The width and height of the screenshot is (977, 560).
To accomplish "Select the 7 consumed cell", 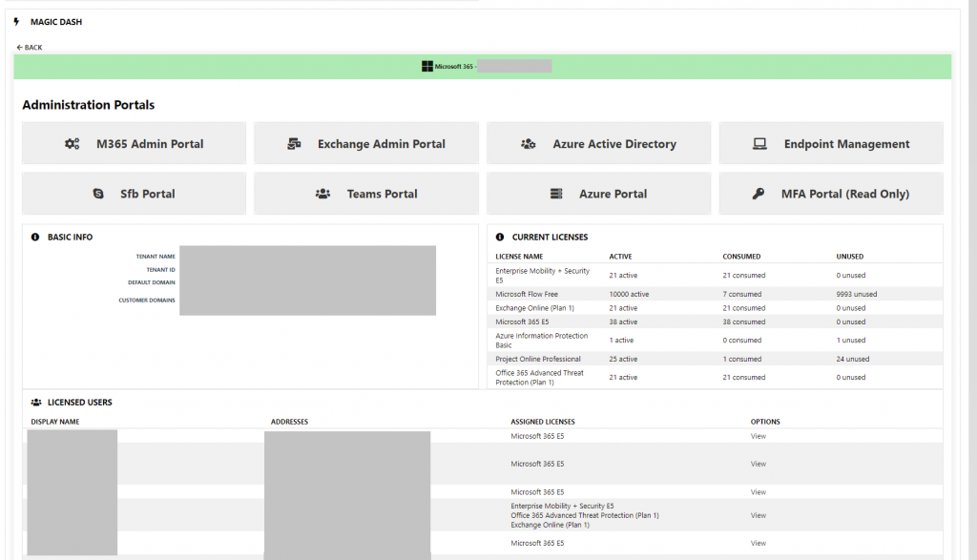I will point(742,294).
